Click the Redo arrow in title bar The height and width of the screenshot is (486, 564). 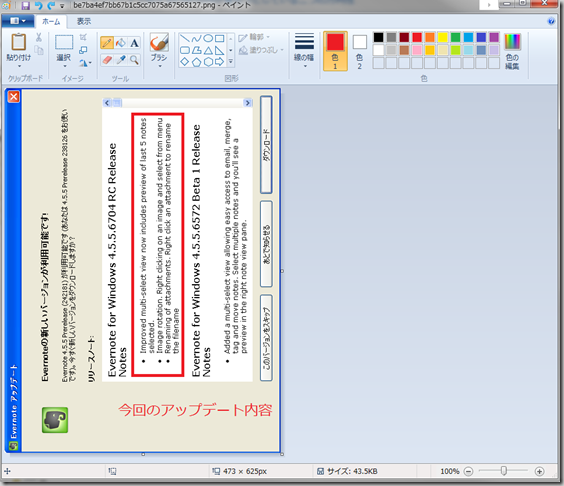pyautogui.click(x=51, y=5)
